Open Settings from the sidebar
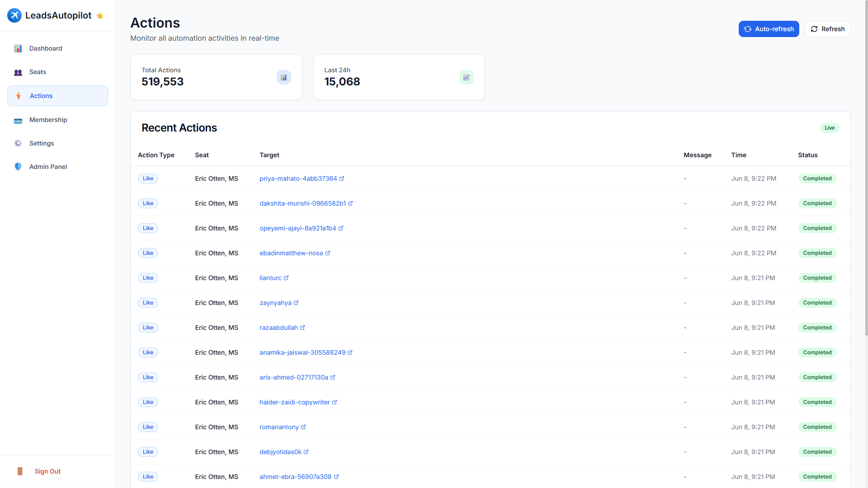 pyautogui.click(x=57, y=143)
